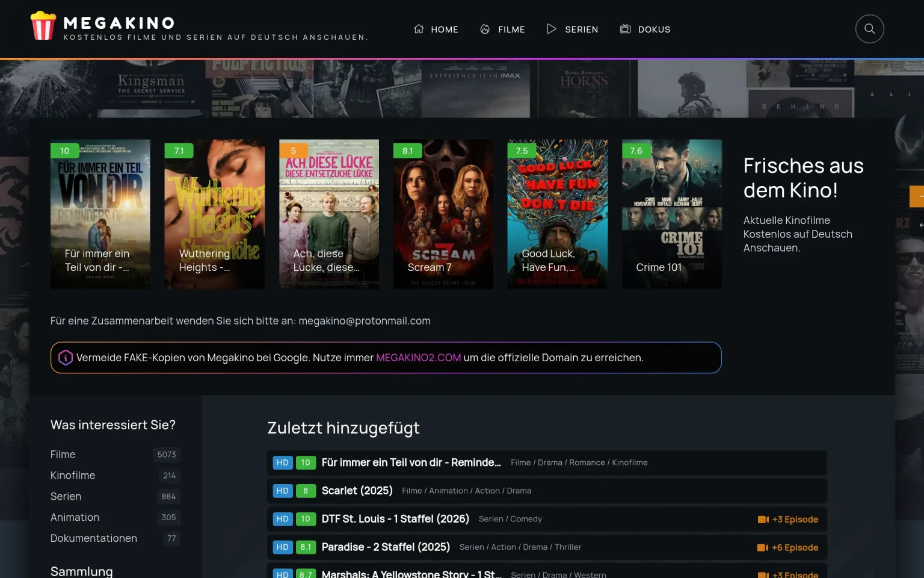Screen dimensions: 924x578
Task: Click the HD badge on the Für immer ein Teil row
Action: (283, 462)
